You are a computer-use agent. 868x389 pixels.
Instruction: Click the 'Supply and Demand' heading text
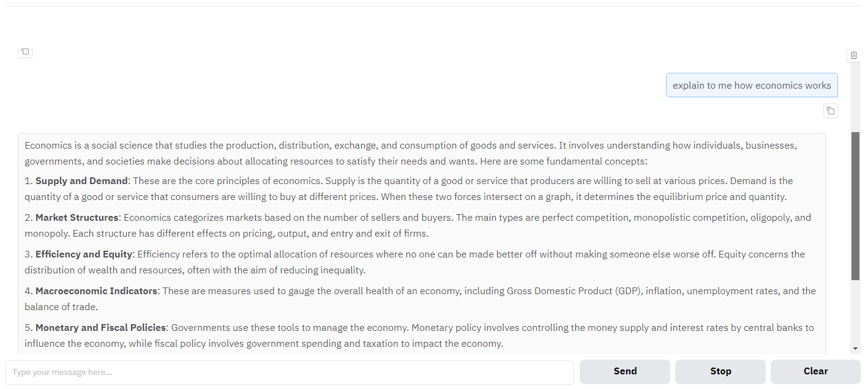point(81,181)
